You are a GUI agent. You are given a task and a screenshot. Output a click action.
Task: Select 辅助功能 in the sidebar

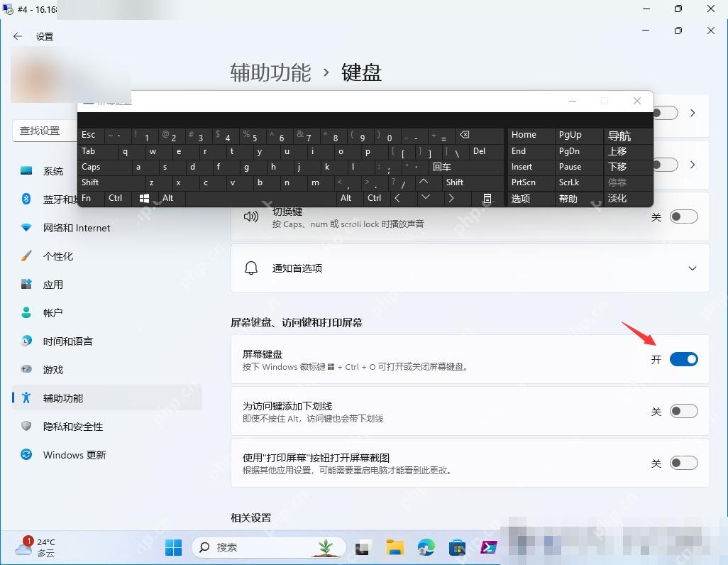pyautogui.click(x=106, y=397)
